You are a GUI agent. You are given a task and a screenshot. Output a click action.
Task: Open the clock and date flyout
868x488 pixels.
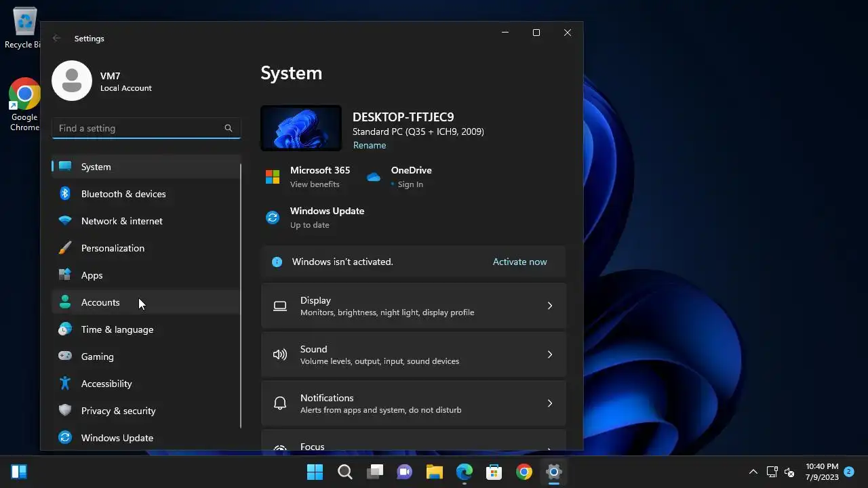822,472
